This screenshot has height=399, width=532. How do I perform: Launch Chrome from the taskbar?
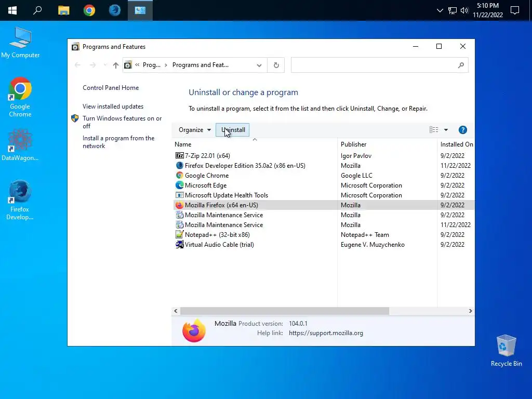[89, 10]
